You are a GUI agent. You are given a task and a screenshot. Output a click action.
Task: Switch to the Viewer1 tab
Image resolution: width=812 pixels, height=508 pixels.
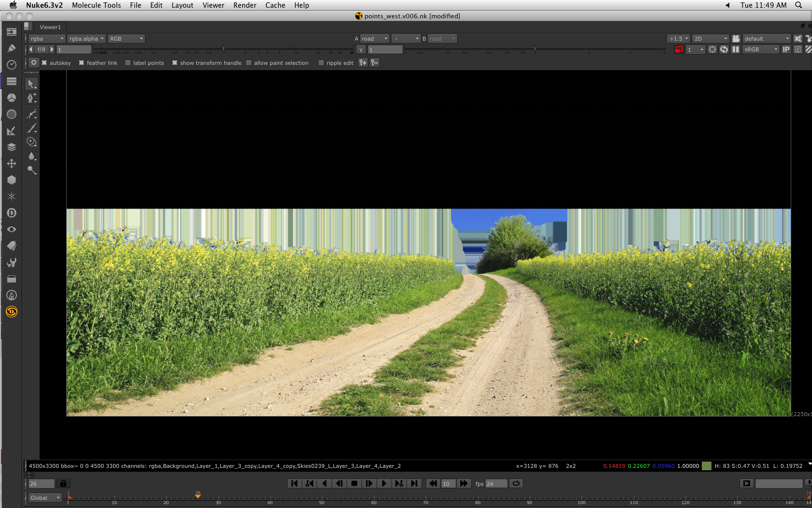click(x=50, y=27)
